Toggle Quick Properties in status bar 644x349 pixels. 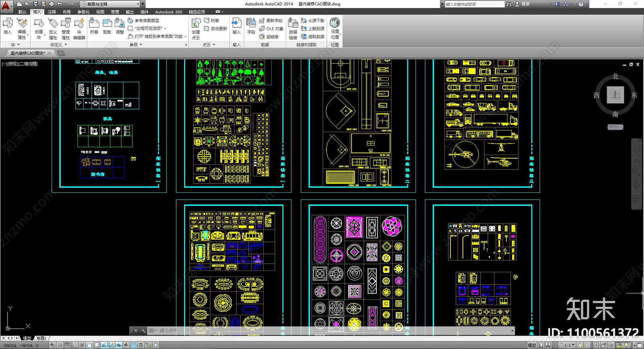point(141,345)
